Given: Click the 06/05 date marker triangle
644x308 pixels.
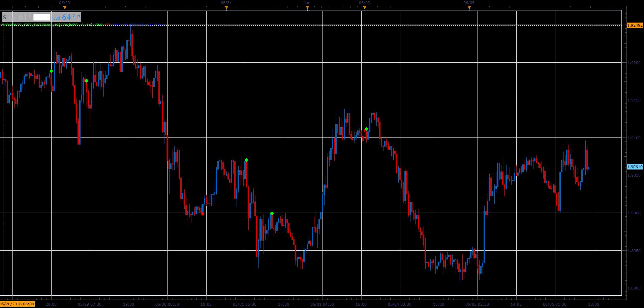Looking at the screenshot, I should coord(469,7).
